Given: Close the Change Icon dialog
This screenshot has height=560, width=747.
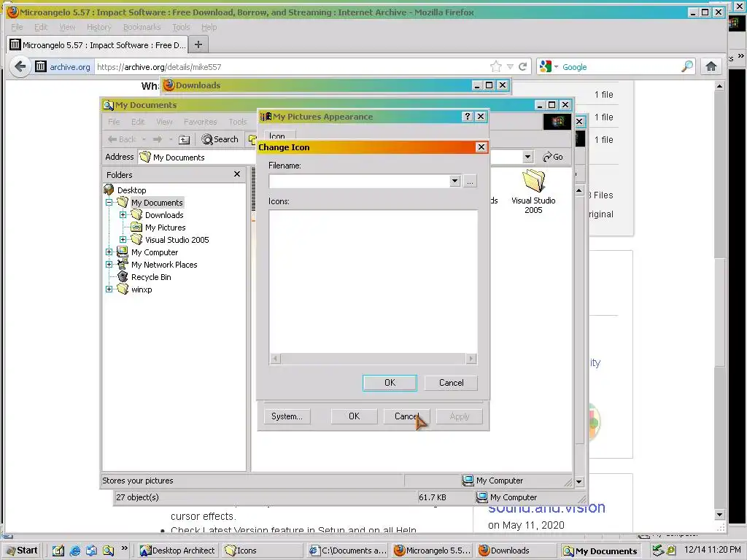Looking at the screenshot, I should point(481,147).
